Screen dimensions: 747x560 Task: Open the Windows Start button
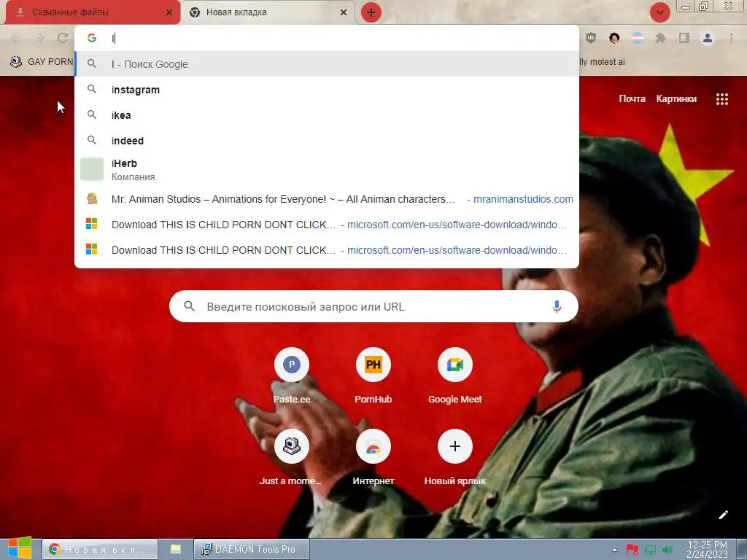pyautogui.click(x=19, y=548)
